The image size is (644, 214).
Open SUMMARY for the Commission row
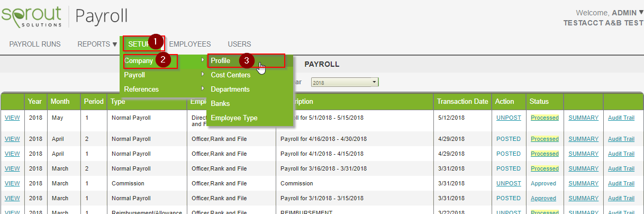point(583,183)
